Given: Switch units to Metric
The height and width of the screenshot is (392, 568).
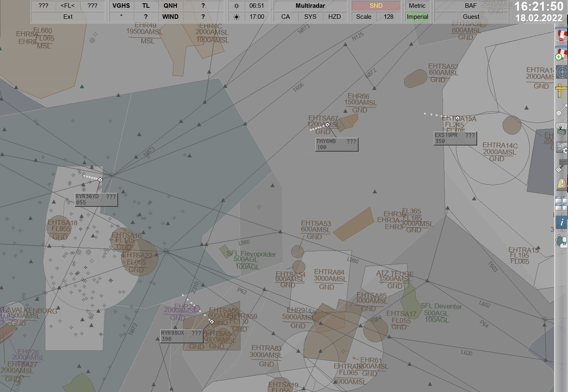Looking at the screenshot, I should tap(417, 6).
